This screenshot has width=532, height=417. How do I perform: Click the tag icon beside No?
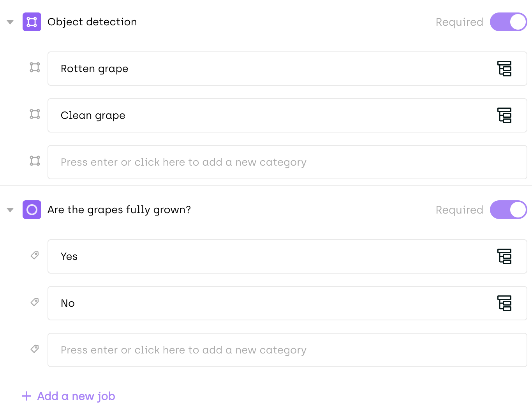point(35,302)
